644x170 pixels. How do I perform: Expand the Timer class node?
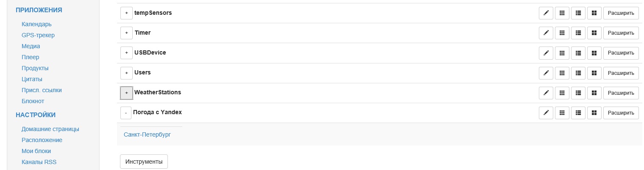pos(126,33)
